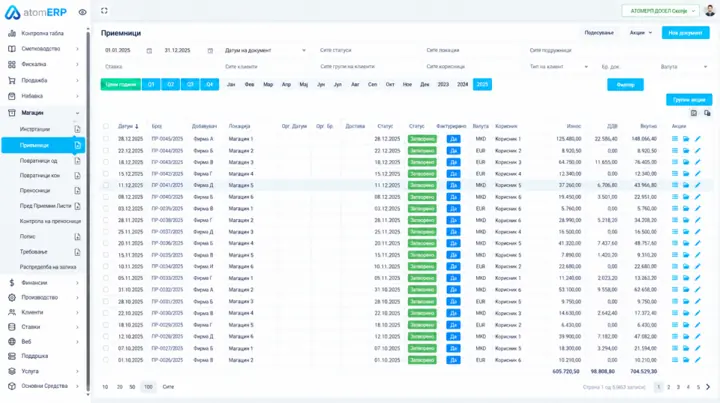Check the row ПР-0040/2025 checkbox
The image size is (720, 403).
(106, 197)
